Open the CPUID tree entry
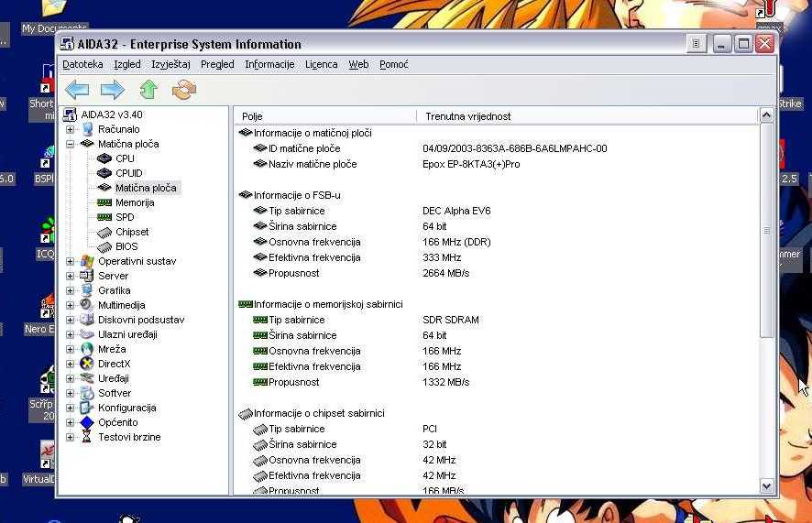The image size is (812, 523). tap(128, 173)
